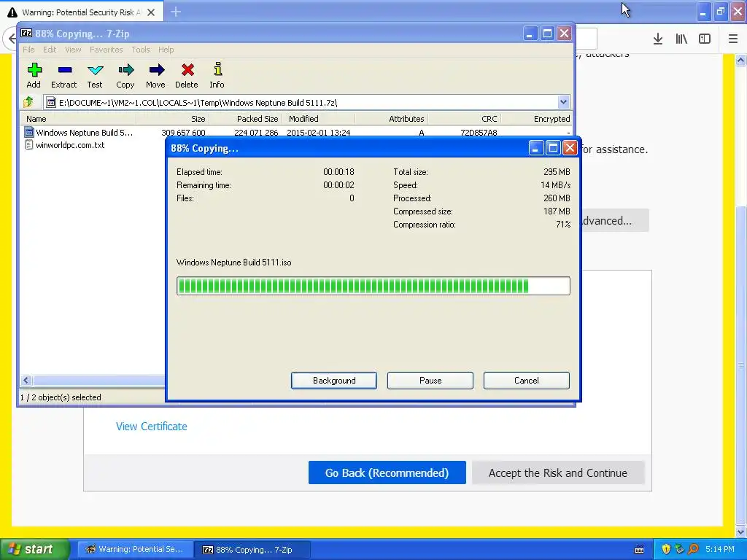Select the winworldpc.com.txt file row

tap(70, 145)
